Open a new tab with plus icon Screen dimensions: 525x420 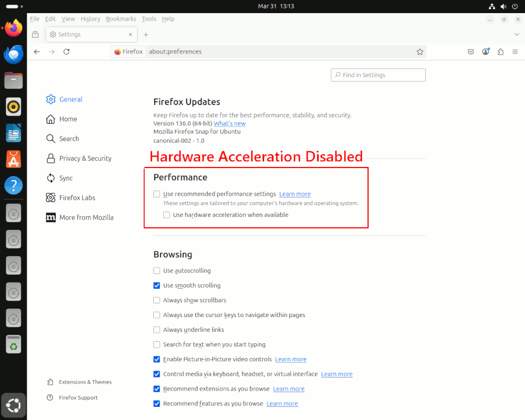pos(145,35)
